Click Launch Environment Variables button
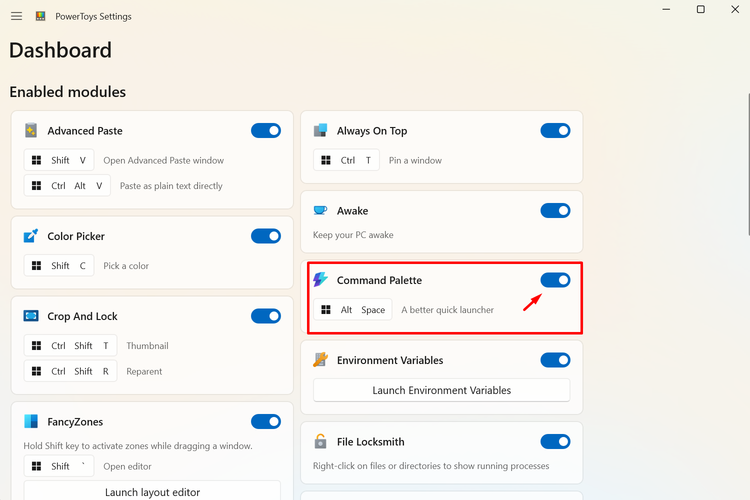The height and width of the screenshot is (500, 750). click(441, 390)
